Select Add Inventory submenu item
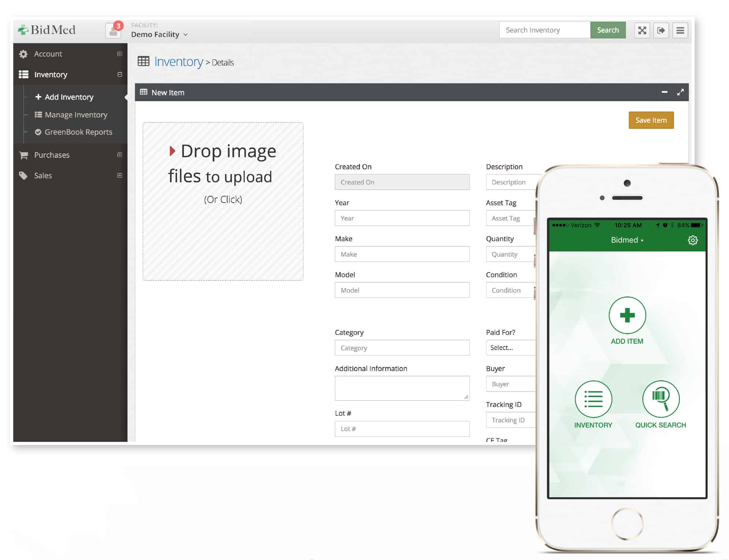The width and height of the screenshot is (729, 560). [69, 97]
